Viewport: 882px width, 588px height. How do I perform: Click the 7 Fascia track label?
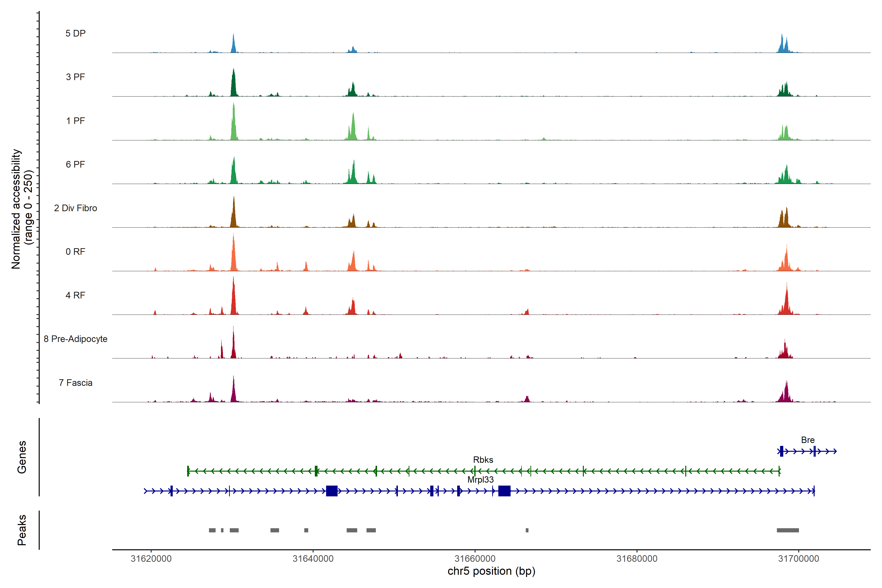pyautogui.click(x=75, y=383)
